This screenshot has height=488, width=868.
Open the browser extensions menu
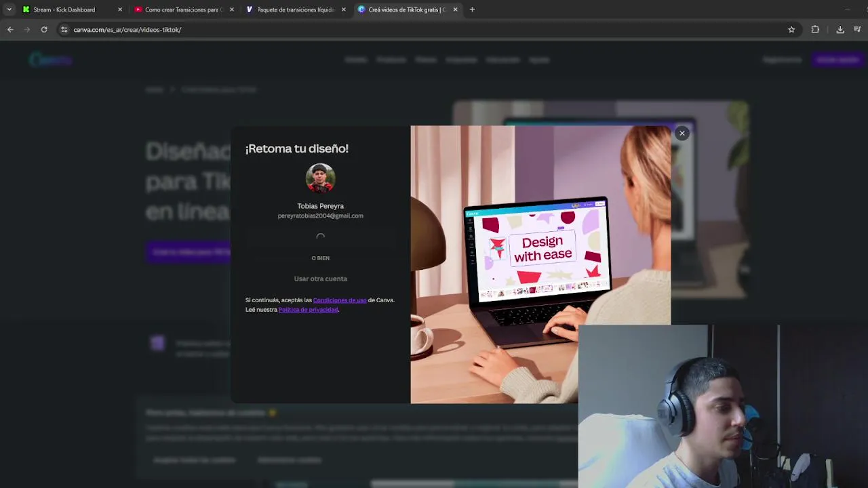click(x=815, y=30)
